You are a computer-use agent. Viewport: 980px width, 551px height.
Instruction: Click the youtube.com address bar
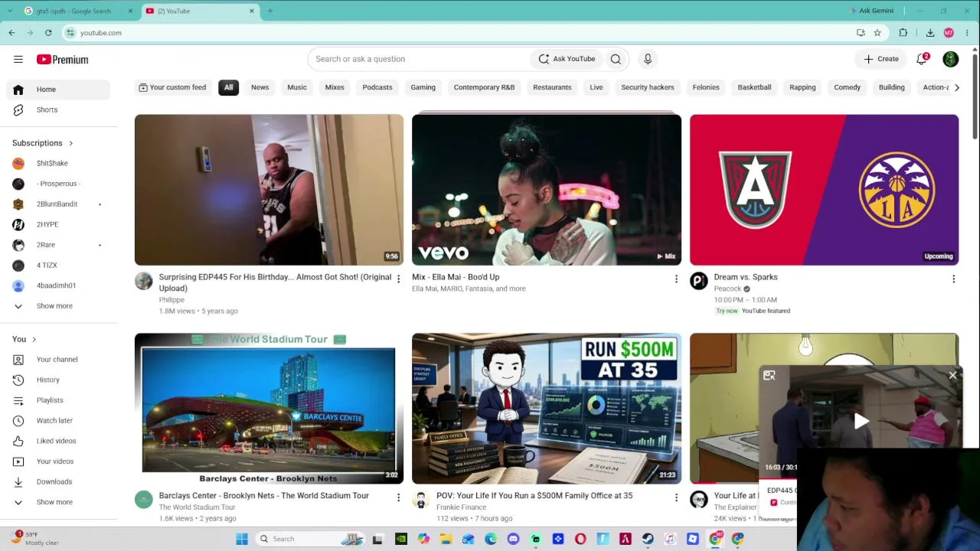point(459,33)
